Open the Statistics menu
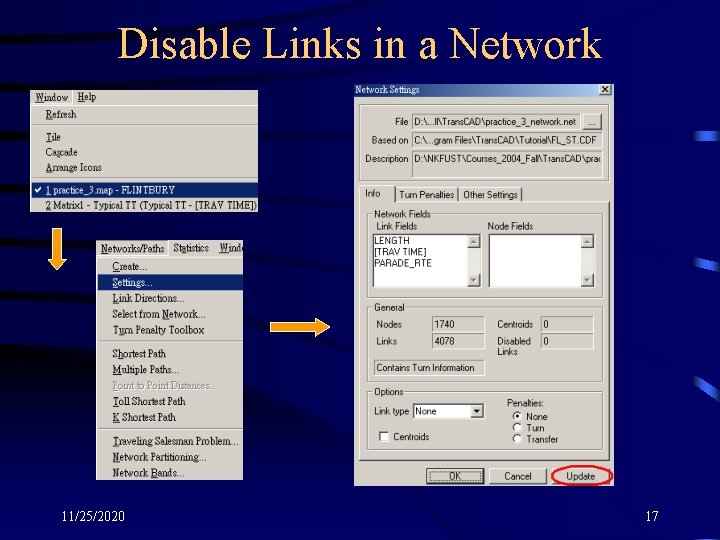 (x=191, y=248)
